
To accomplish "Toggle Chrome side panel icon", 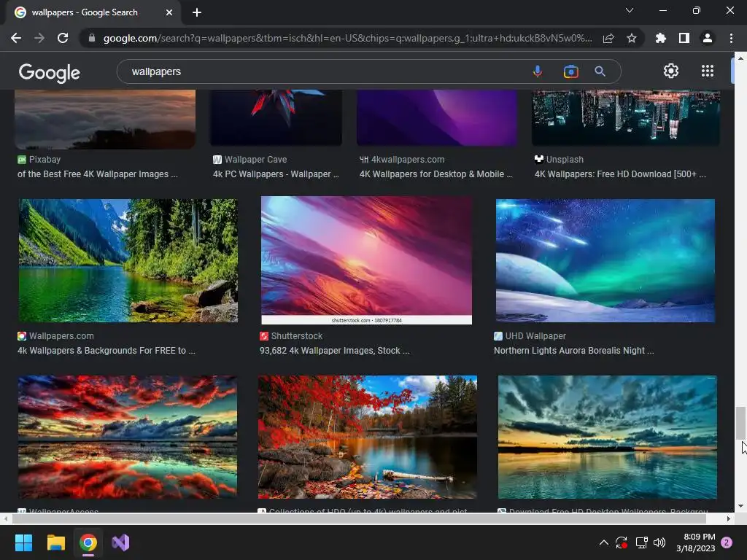I will (x=684, y=38).
